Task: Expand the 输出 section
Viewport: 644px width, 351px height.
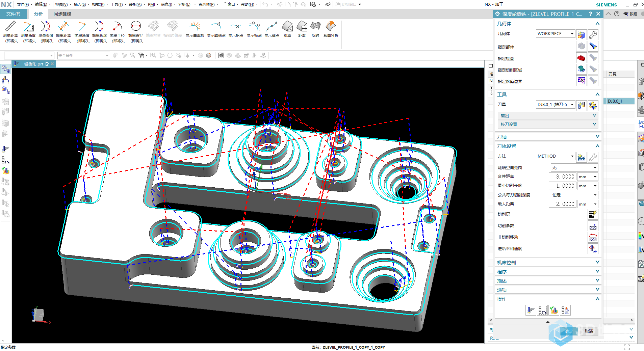Action: point(547,115)
